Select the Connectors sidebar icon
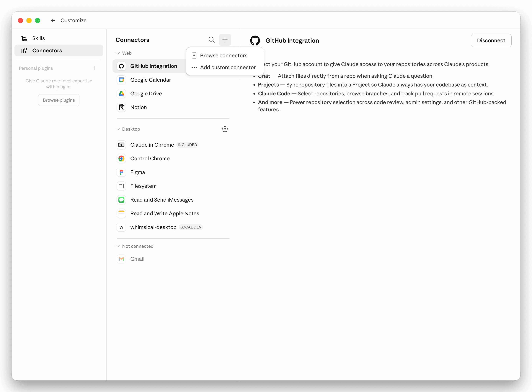The height and width of the screenshot is (392, 532). (24, 50)
